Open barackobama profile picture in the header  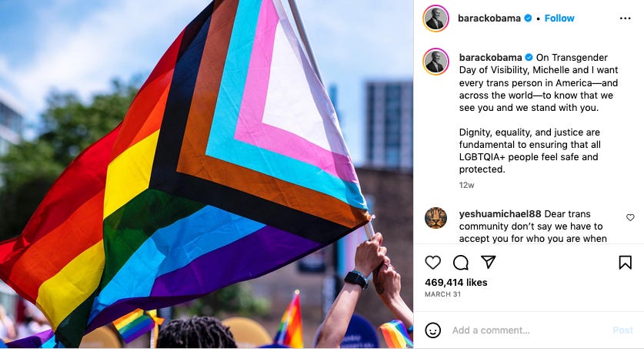point(435,18)
